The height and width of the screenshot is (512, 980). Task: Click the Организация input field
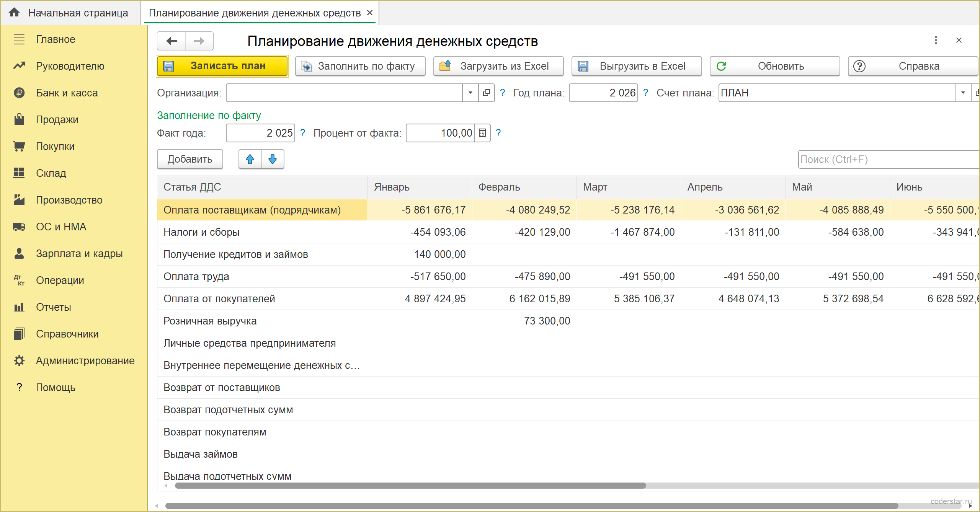pyautogui.click(x=344, y=93)
